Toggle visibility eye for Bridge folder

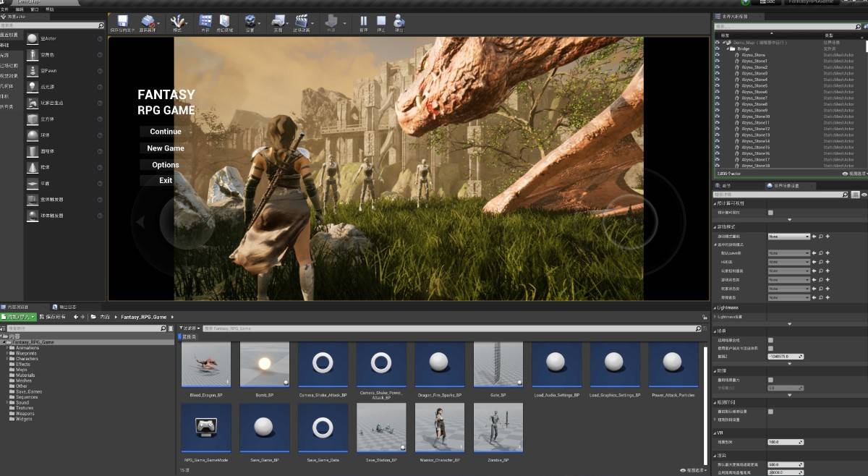tap(718, 48)
